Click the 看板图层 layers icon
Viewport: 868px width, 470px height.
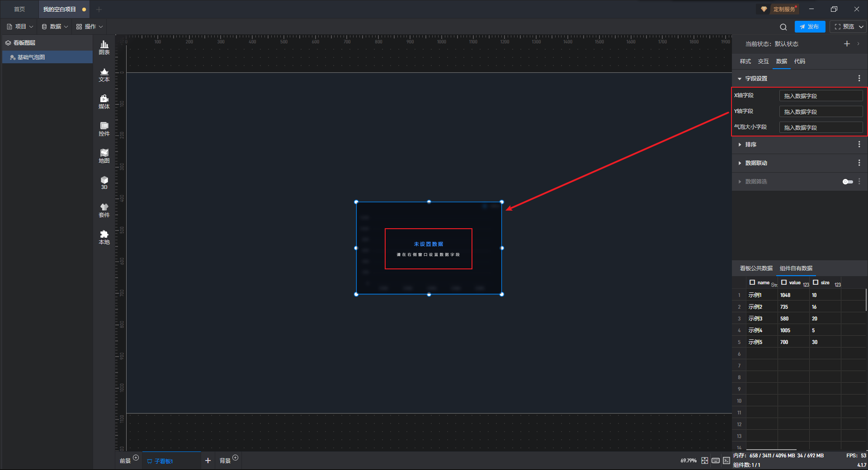point(8,43)
